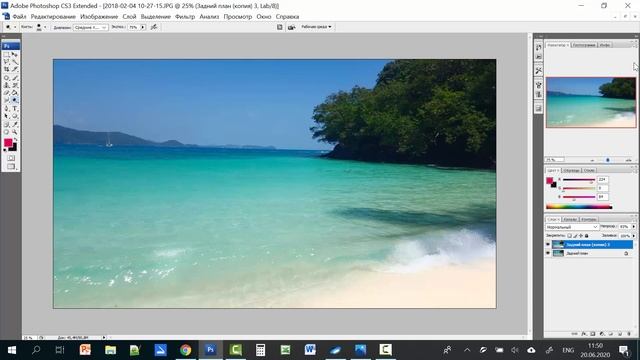Image resolution: width=640 pixels, height=360 pixels.
Task: Click the Navigator zoom percentage field
Action: pyautogui.click(x=555, y=160)
